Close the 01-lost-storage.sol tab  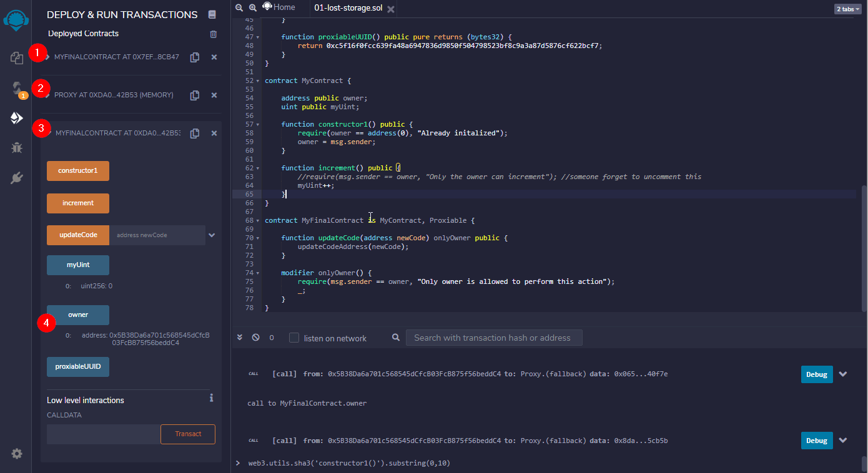[391, 9]
